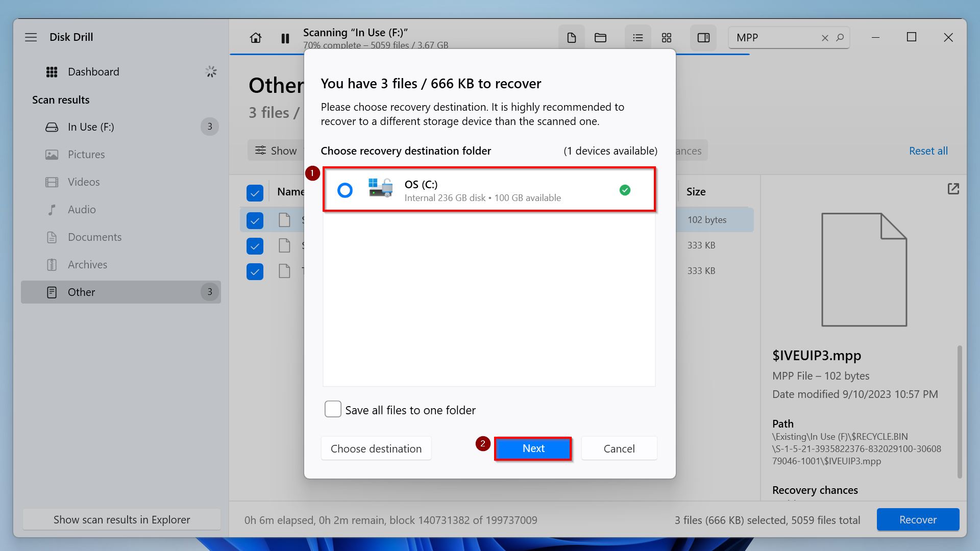Click Cancel to dismiss recovery dialog
The height and width of the screenshot is (551, 980).
pos(619,448)
